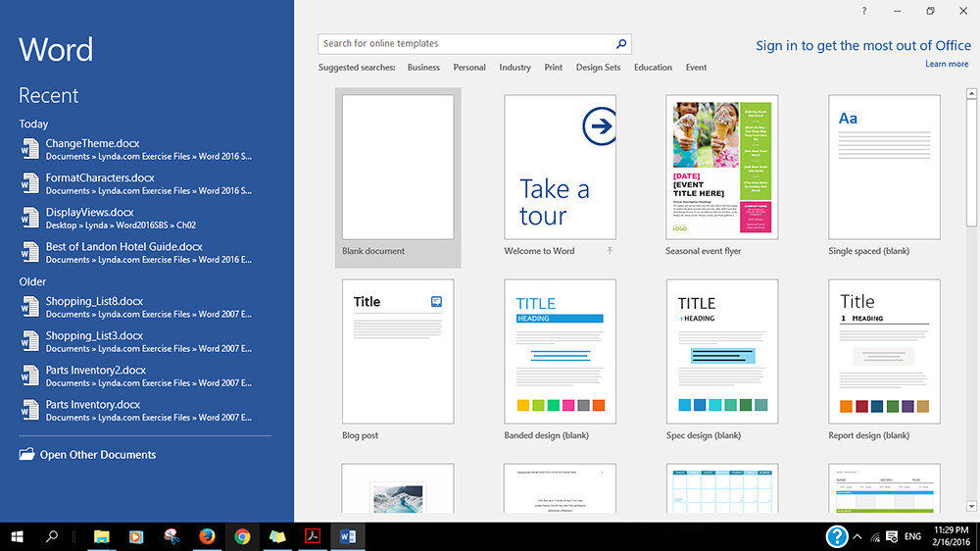Select the calendar template thumbnail in bottom row
This screenshot has width=980, height=551.
click(x=722, y=488)
